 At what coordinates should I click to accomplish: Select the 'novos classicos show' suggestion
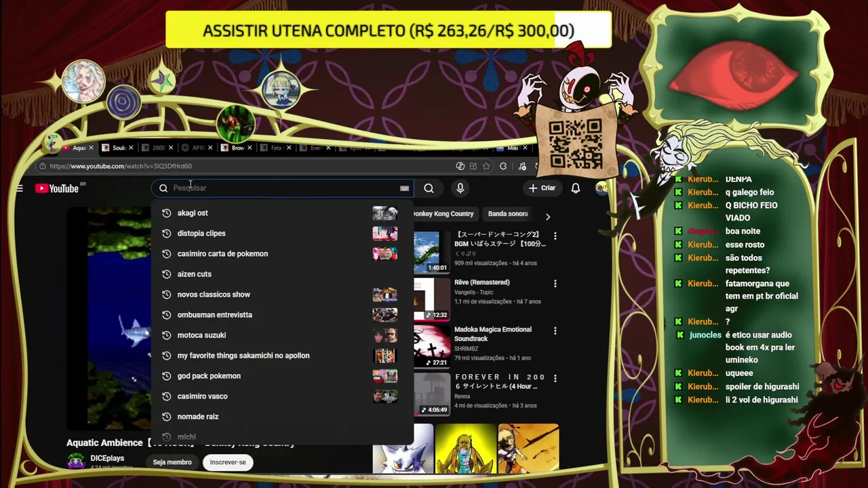pos(281,294)
